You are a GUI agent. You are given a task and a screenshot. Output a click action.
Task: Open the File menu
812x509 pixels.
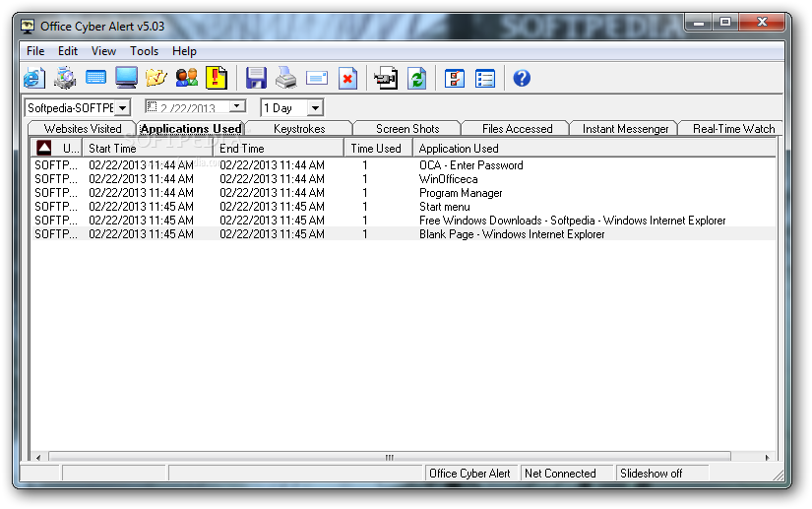pos(35,51)
